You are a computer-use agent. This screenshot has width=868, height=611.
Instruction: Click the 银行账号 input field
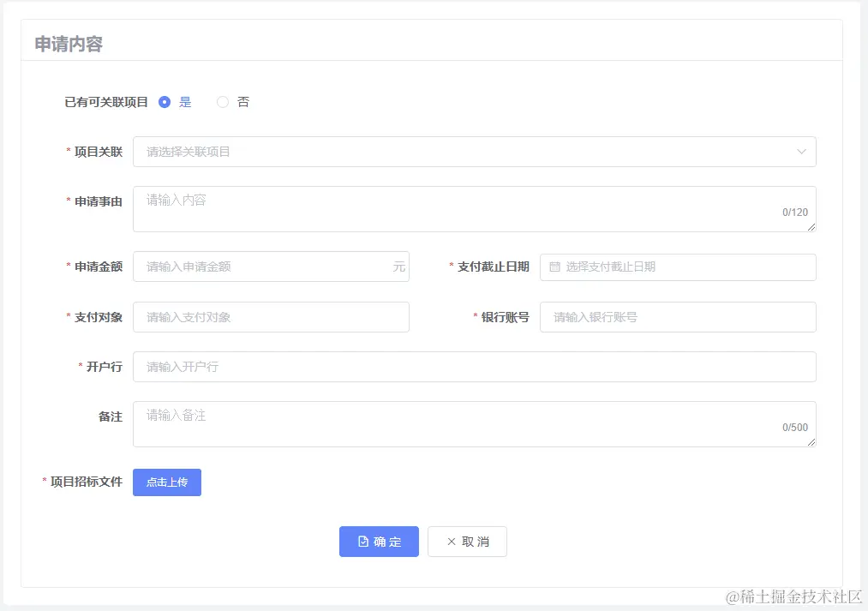coord(678,317)
